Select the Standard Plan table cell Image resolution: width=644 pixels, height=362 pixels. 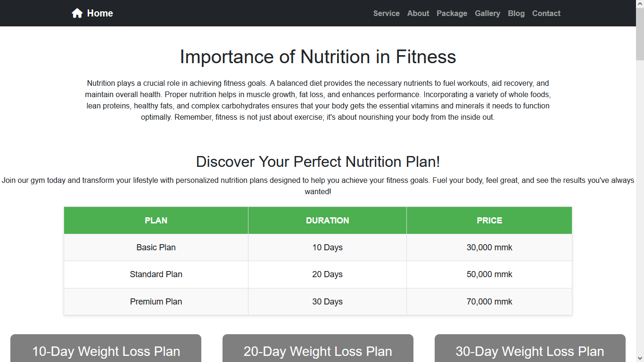point(156,274)
